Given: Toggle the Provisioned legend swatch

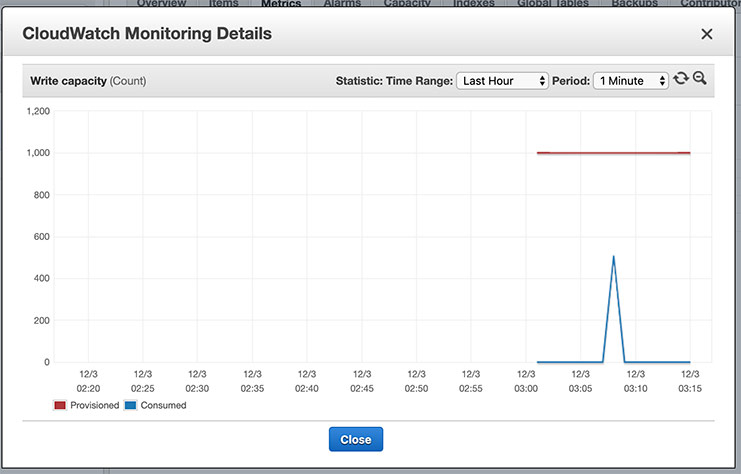Looking at the screenshot, I should point(60,405).
